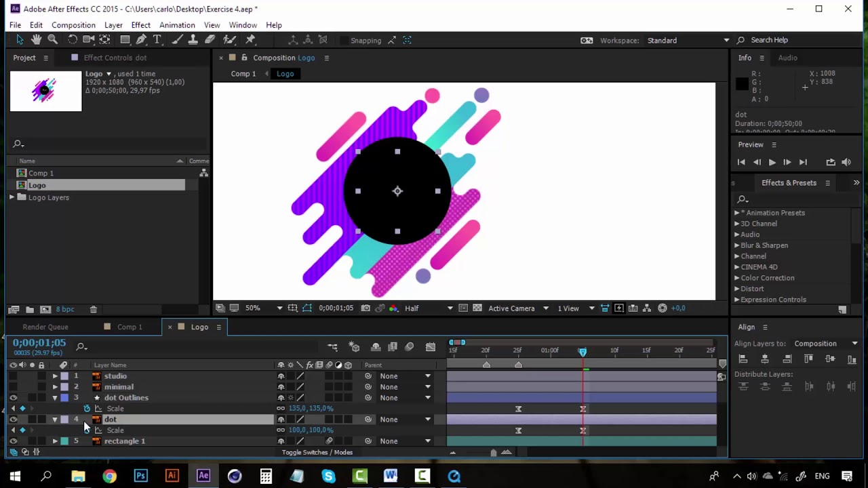Select the Pan Behind anchor point tool

(x=105, y=40)
